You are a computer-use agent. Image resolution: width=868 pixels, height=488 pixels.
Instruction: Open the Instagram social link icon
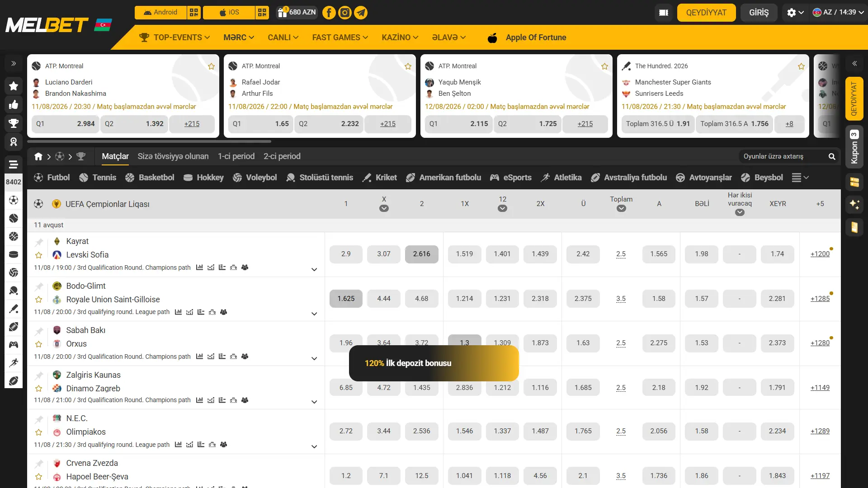tap(344, 13)
